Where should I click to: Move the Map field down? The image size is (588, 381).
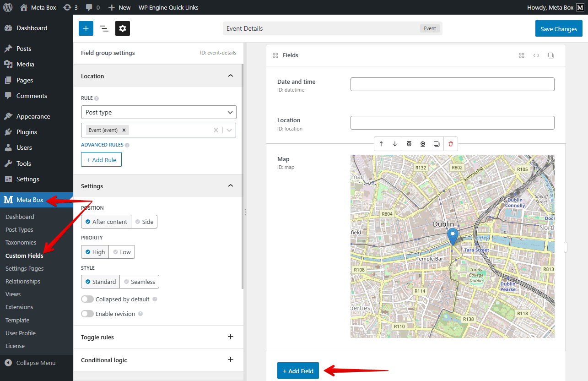click(x=394, y=143)
